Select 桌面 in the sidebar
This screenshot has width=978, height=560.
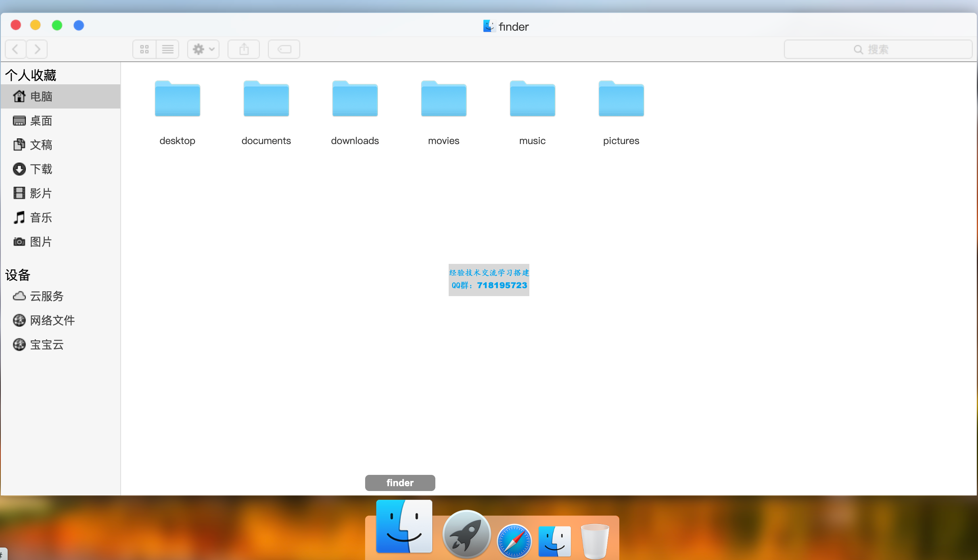40,121
